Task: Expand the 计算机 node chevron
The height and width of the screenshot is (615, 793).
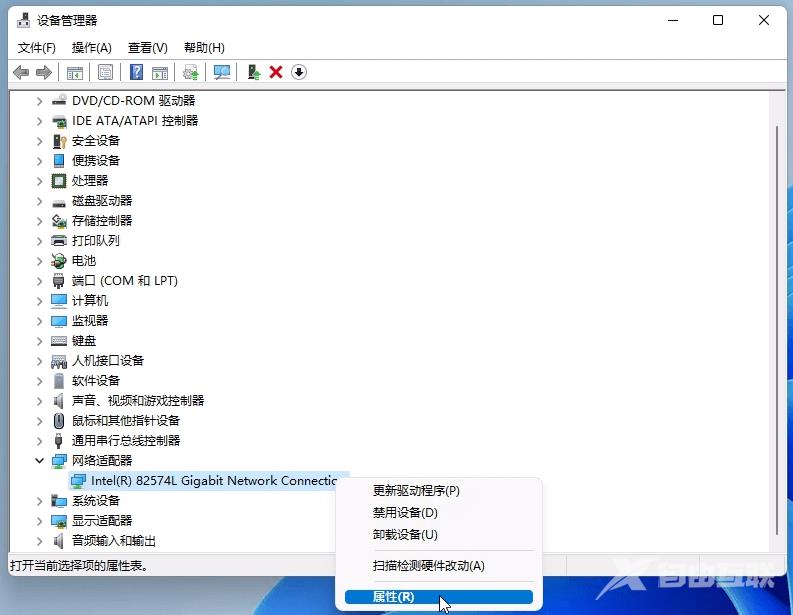Action: pos(39,301)
